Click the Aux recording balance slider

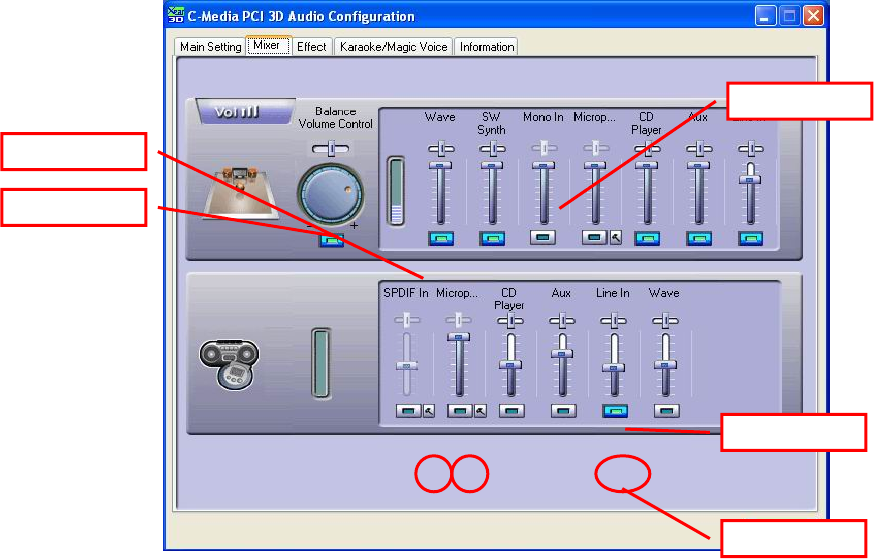coord(562,321)
